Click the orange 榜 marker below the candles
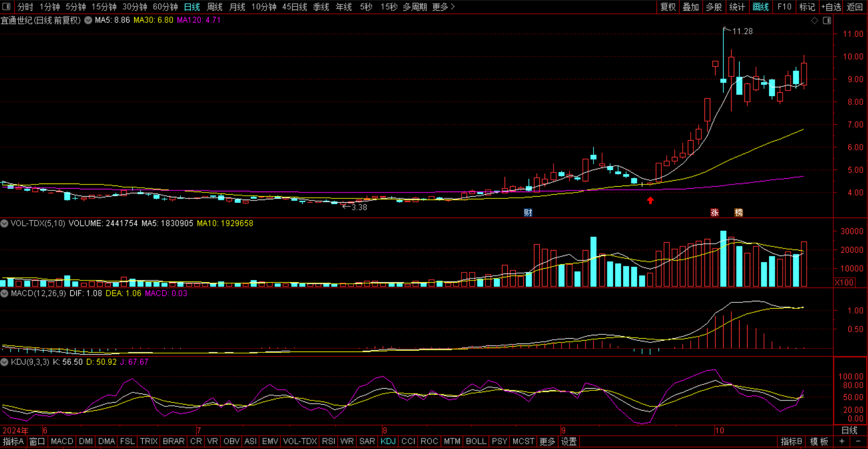 [x=739, y=213]
